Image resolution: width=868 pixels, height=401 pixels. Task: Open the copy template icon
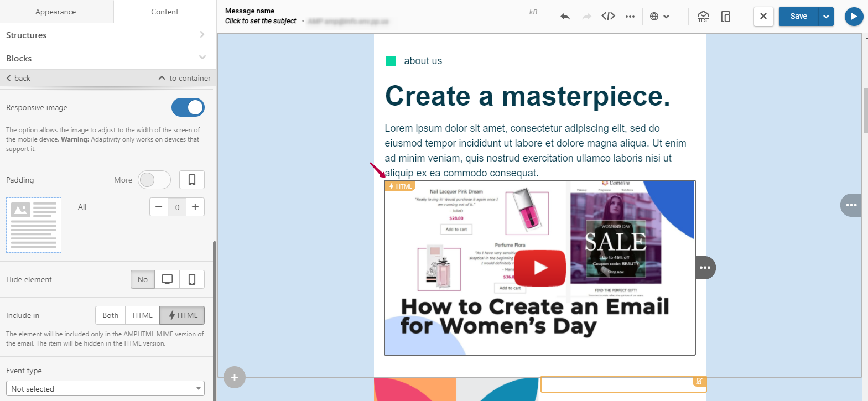[x=726, y=17]
